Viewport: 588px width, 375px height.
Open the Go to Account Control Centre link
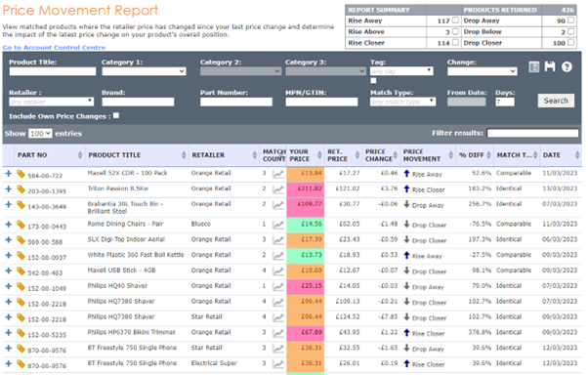54,48
